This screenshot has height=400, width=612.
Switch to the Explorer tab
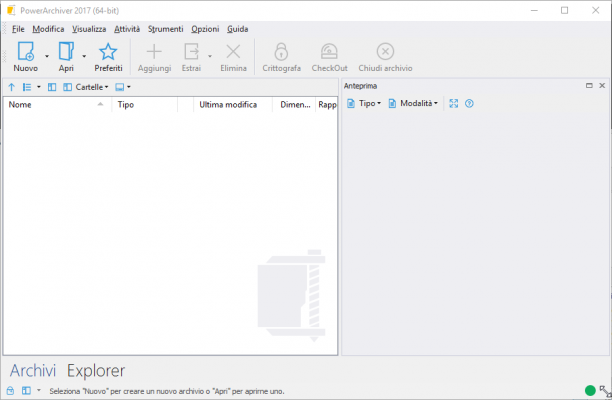[x=96, y=370]
